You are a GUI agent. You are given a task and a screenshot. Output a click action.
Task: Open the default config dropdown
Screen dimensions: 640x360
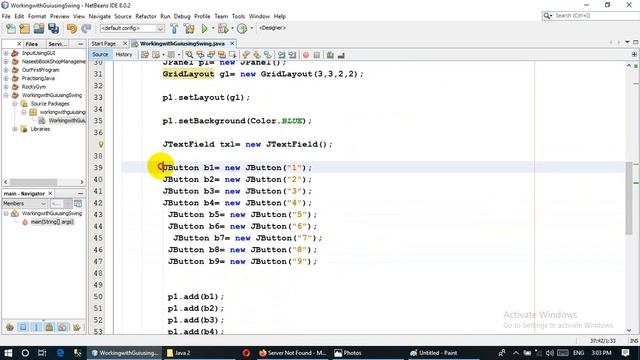click(132, 28)
